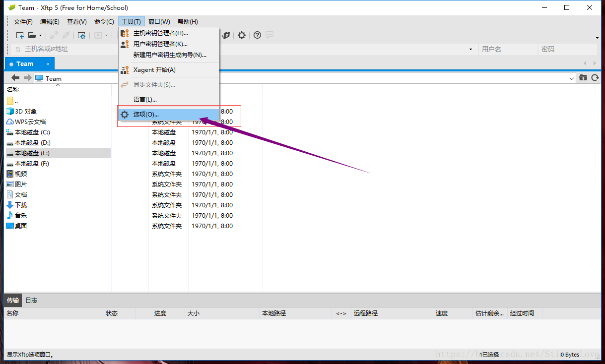Click the 状态 column header in transfers
Screen dimensions: 605x364
click(119, 313)
